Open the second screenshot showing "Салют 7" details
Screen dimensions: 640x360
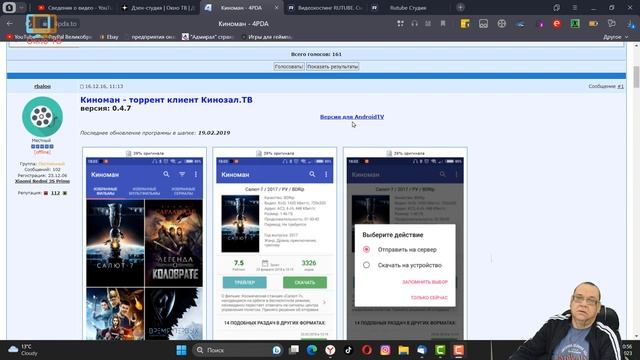275,248
